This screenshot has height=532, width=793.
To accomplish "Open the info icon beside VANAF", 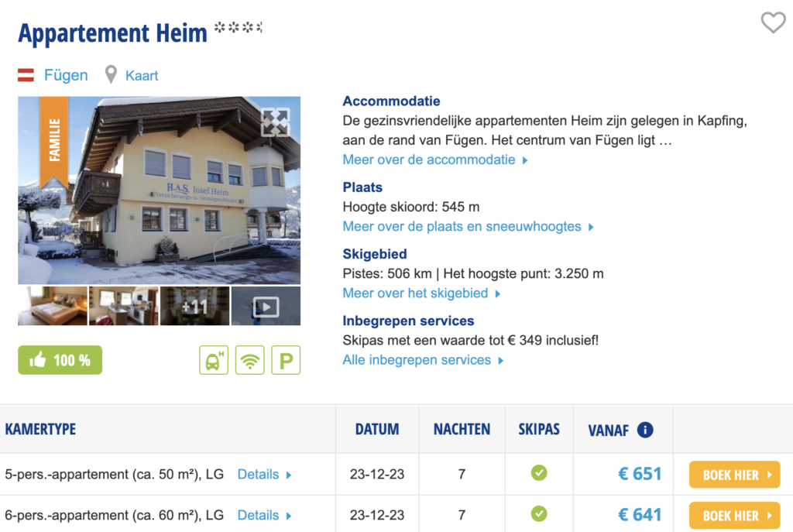I will tap(645, 430).
